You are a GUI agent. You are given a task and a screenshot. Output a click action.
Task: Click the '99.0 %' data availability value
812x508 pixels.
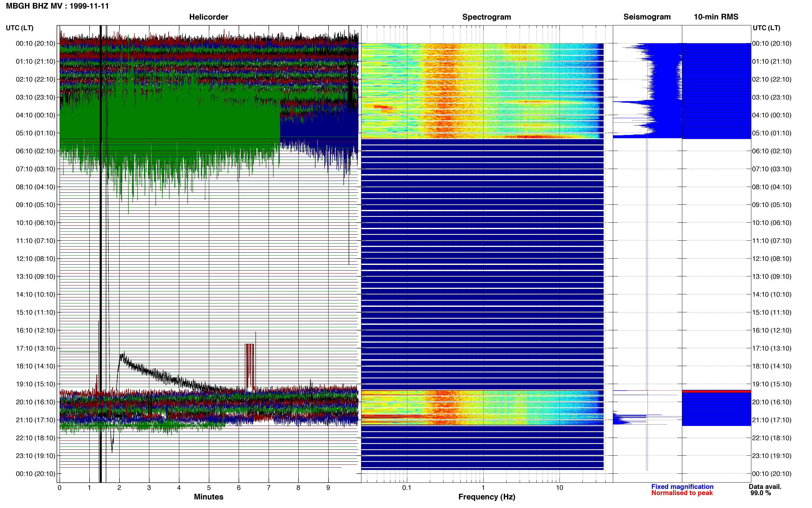click(x=761, y=493)
